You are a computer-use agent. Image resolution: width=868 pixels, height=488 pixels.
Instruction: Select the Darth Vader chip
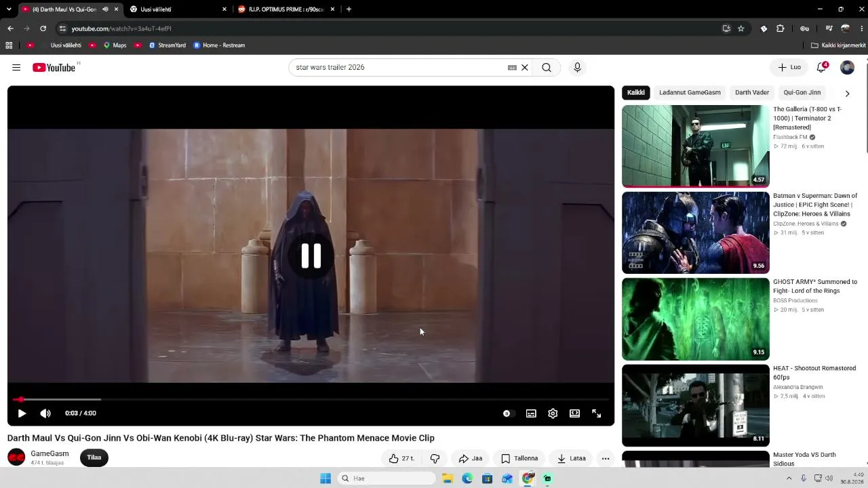click(752, 92)
